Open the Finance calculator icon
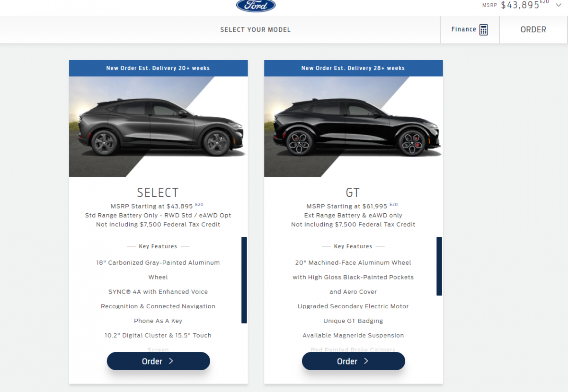The image size is (568, 392). pyautogui.click(x=483, y=30)
